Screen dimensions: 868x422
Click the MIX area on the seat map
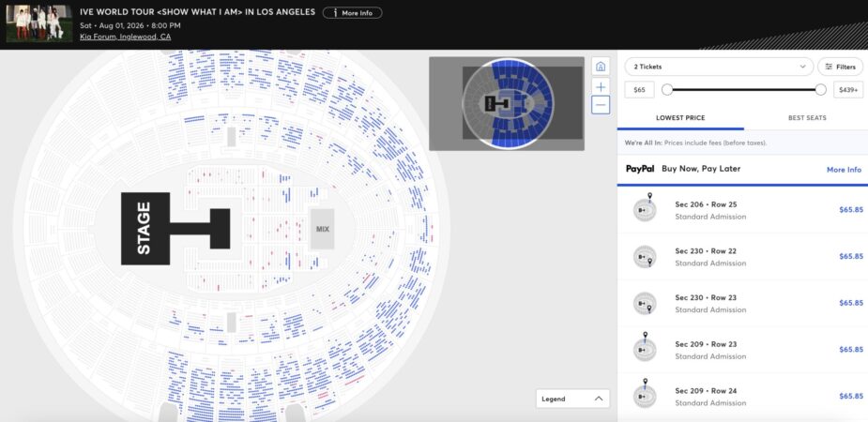point(322,229)
